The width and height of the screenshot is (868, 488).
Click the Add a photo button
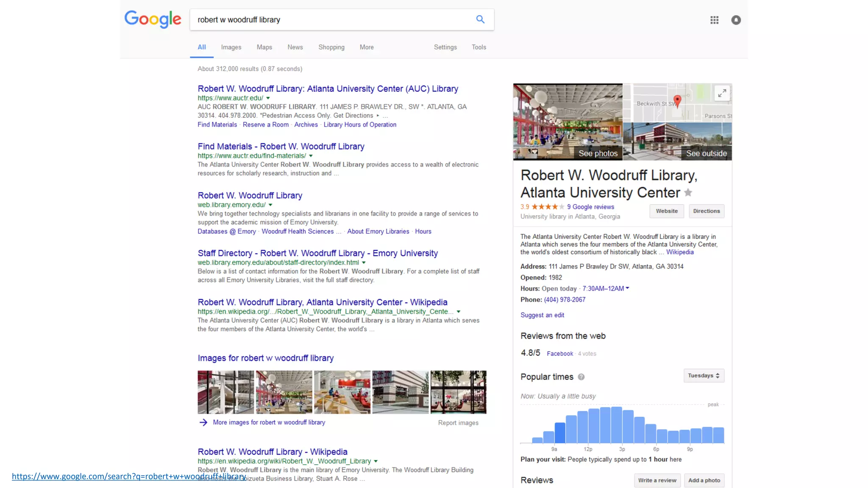tap(704, 480)
